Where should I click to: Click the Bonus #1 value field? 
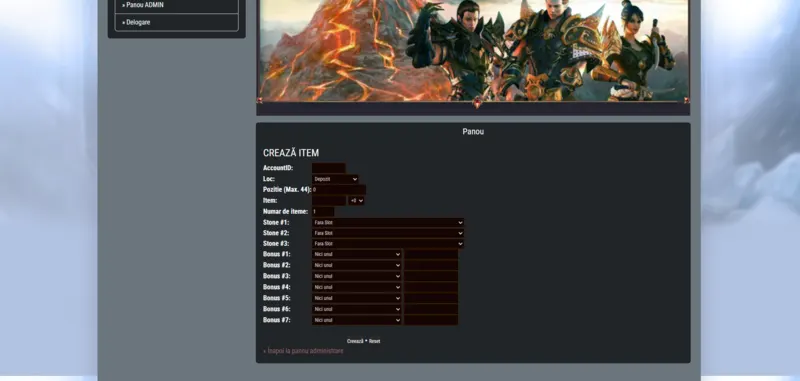tap(431, 254)
